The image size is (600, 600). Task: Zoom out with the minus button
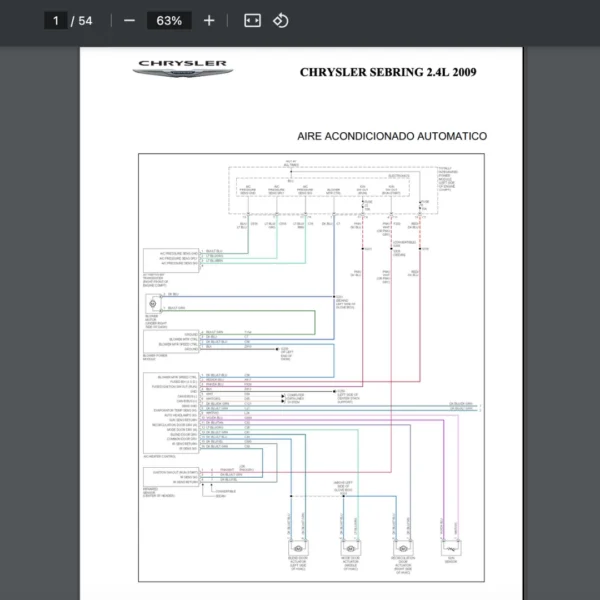coord(129,20)
